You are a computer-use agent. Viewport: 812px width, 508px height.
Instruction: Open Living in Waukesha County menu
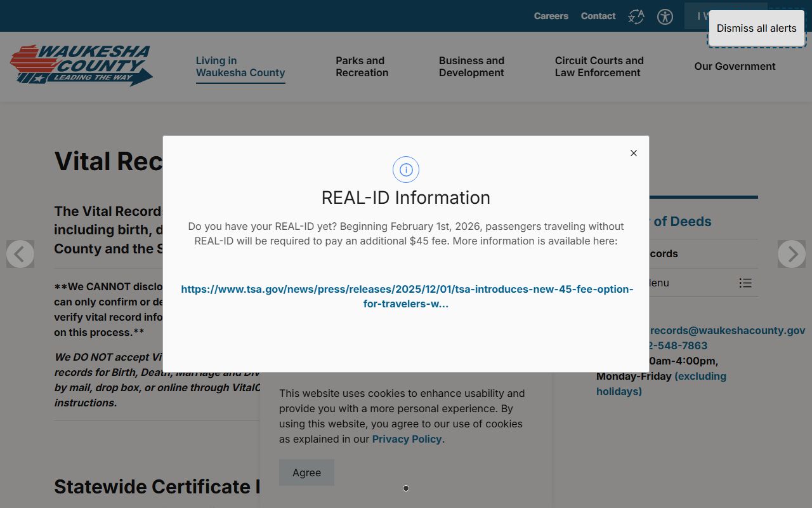(240, 67)
